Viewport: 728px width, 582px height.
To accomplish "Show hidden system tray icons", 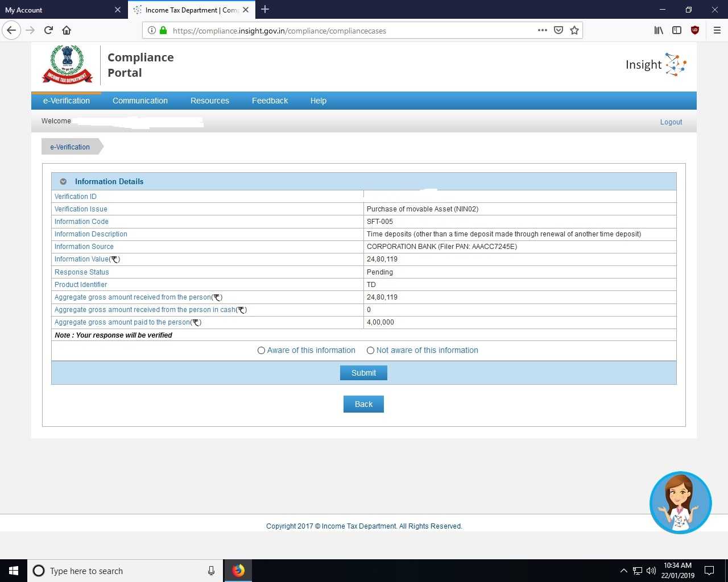I will (x=623, y=571).
